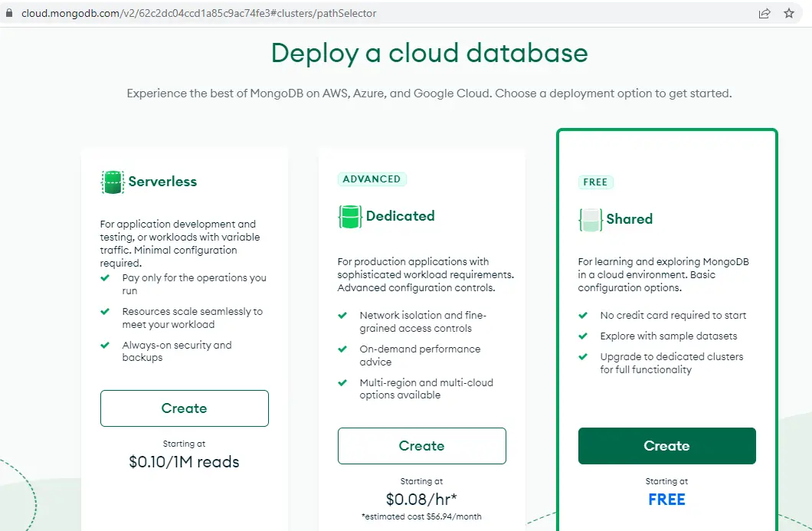Click the '$0.10/1M reads' price
This screenshot has width=812, height=531.
185,461
